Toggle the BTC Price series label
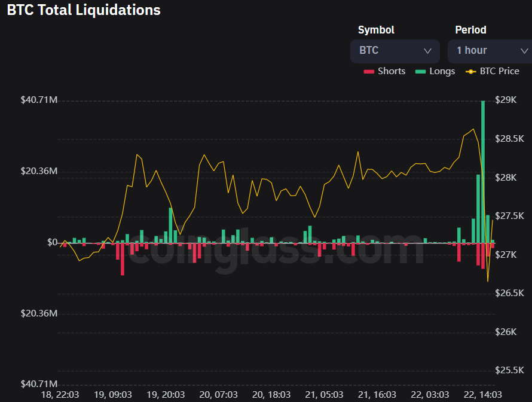 click(x=500, y=71)
